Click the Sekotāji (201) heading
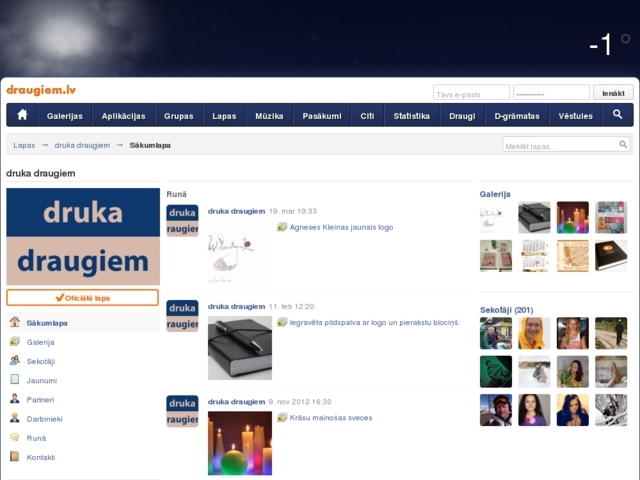640x480 pixels. click(507, 310)
